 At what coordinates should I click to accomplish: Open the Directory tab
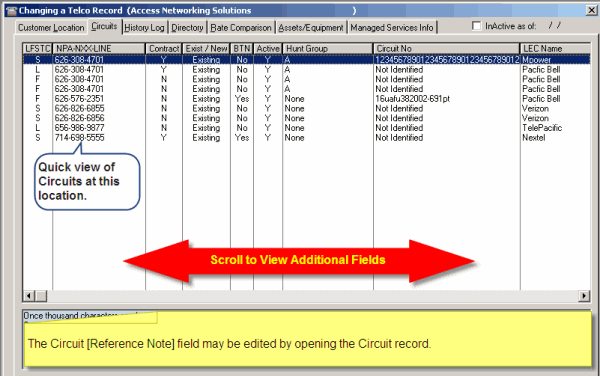(x=187, y=28)
